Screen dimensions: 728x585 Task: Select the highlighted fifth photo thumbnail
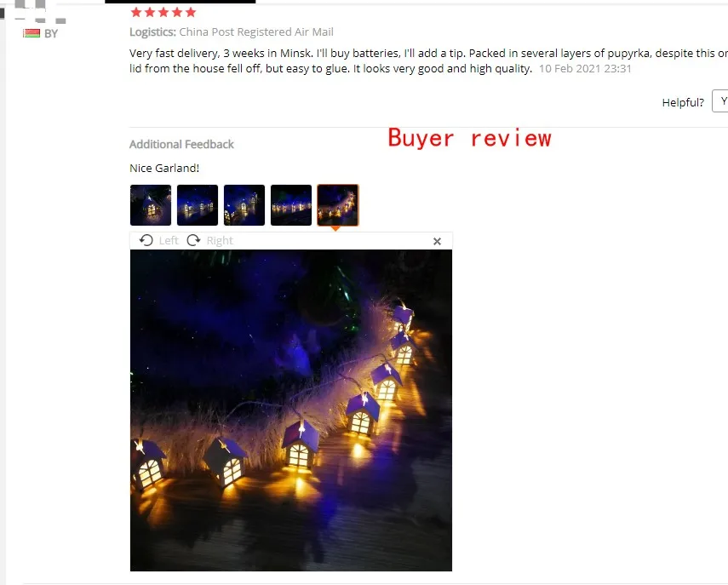coord(338,205)
